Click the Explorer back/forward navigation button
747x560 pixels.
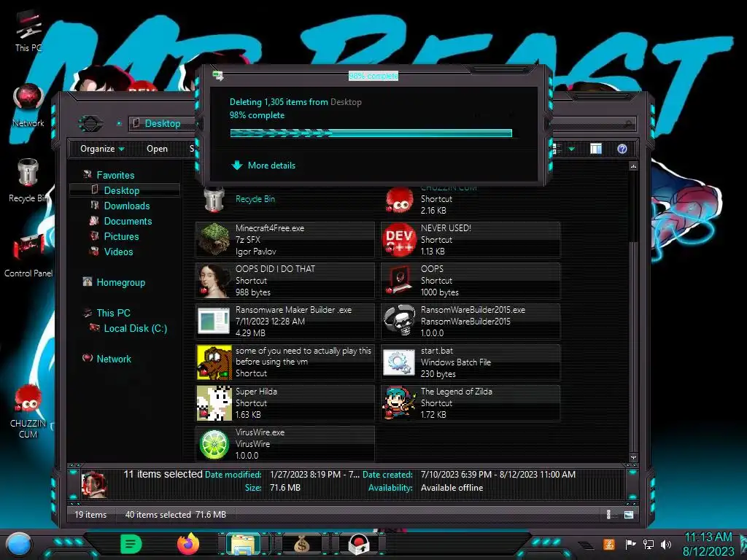tap(90, 124)
